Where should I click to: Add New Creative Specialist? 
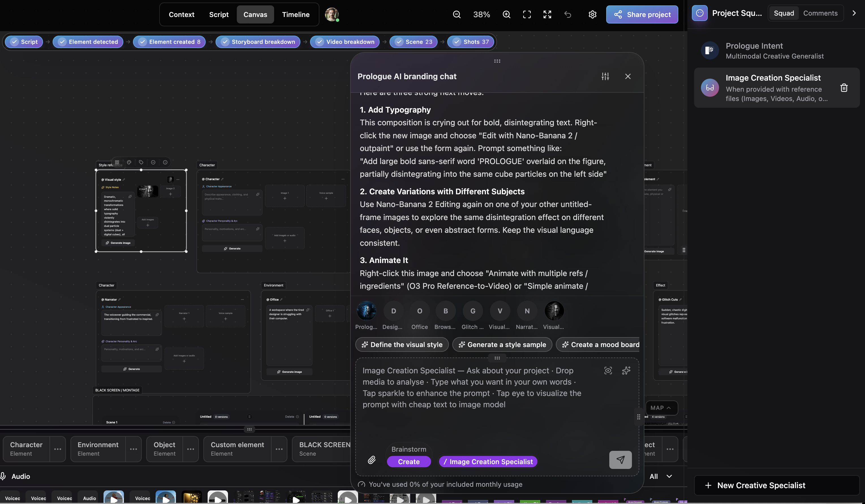click(x=776, y=485)
